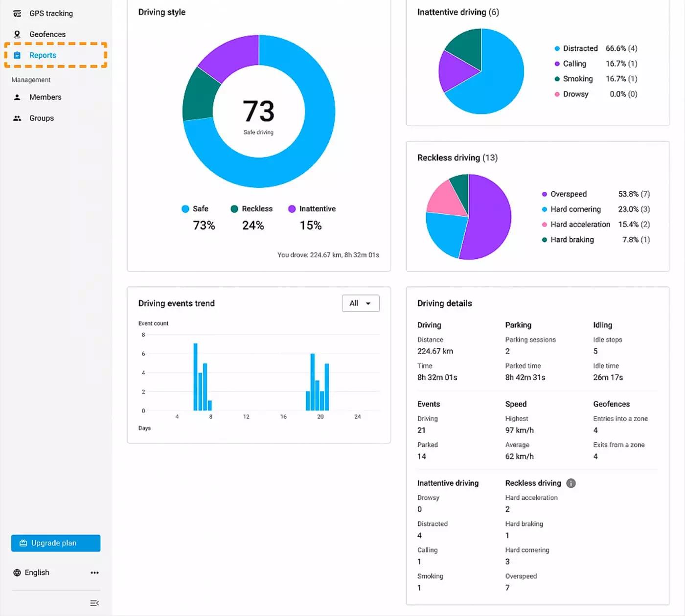
Task: Collapse the sidebar with the collapse icon
Action: tap(94, 603)
